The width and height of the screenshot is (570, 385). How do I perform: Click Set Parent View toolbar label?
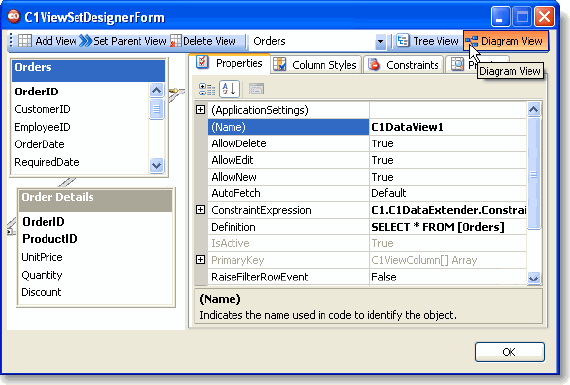click(x=130, y=41)
